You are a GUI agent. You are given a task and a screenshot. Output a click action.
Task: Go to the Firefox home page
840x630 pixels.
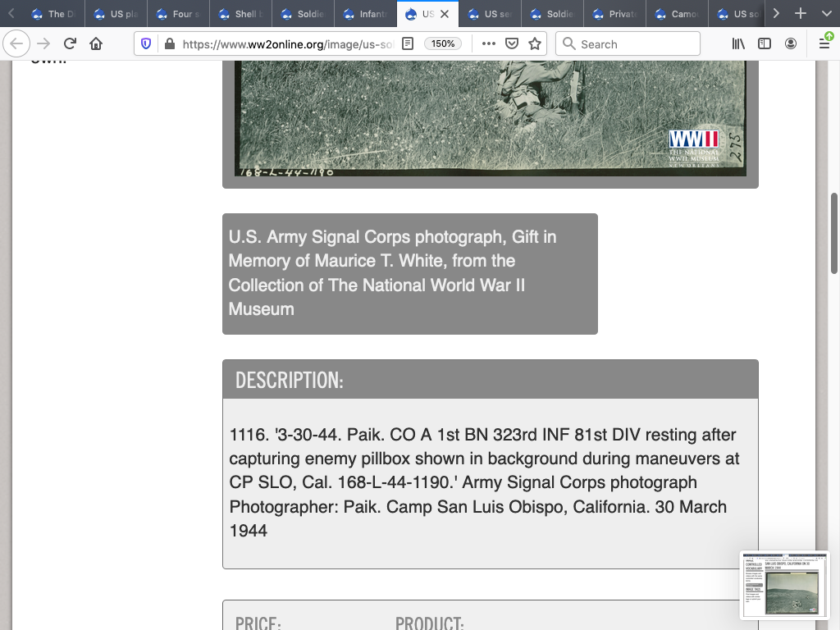point(96,44)
